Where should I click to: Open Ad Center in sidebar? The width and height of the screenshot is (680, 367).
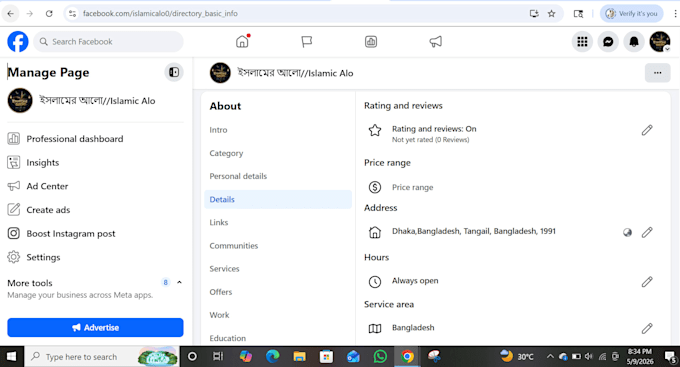tap(95, 186)
